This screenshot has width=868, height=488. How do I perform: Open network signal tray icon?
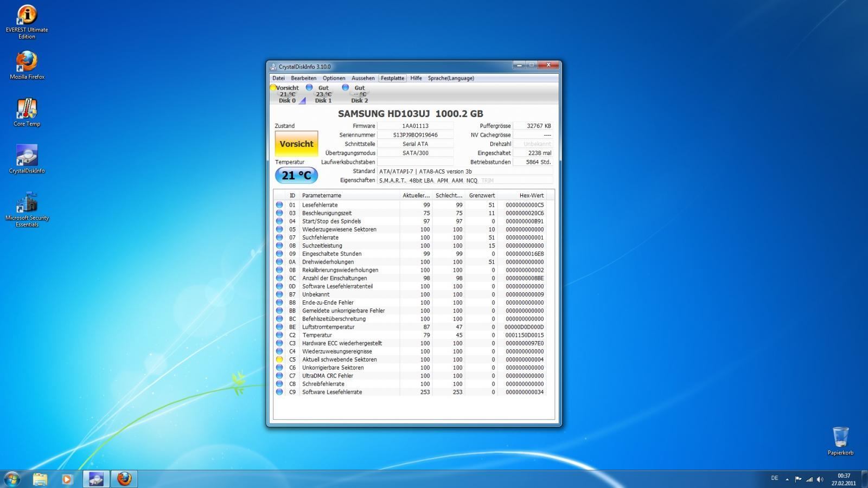(x=809, y=479)
